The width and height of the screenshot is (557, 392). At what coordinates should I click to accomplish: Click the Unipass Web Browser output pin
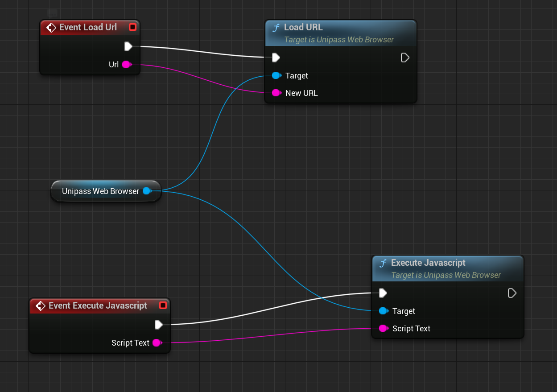(146, 191)
